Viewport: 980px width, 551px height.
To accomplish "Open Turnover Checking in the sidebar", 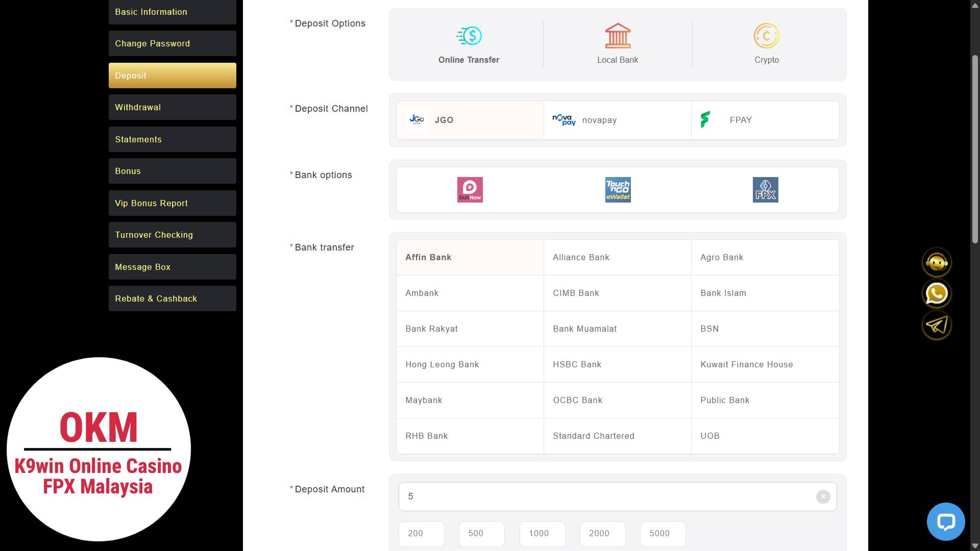I will (x=173, y=235).
